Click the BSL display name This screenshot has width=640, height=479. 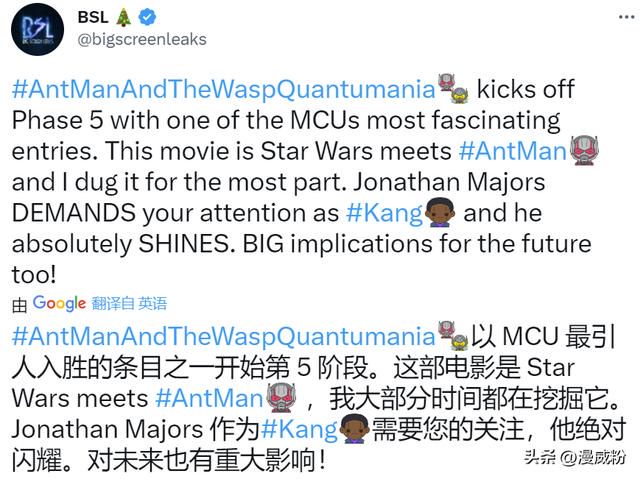pos(93,17)
